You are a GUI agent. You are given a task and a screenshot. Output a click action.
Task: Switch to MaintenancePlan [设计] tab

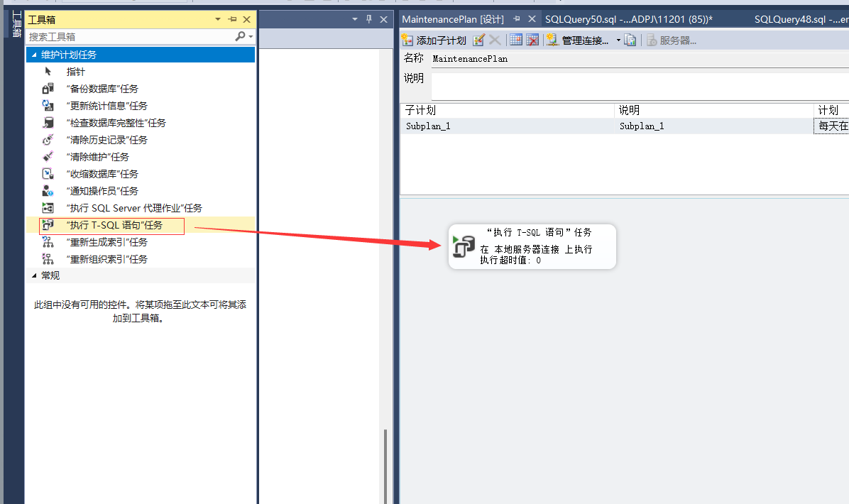pos(453,19)
